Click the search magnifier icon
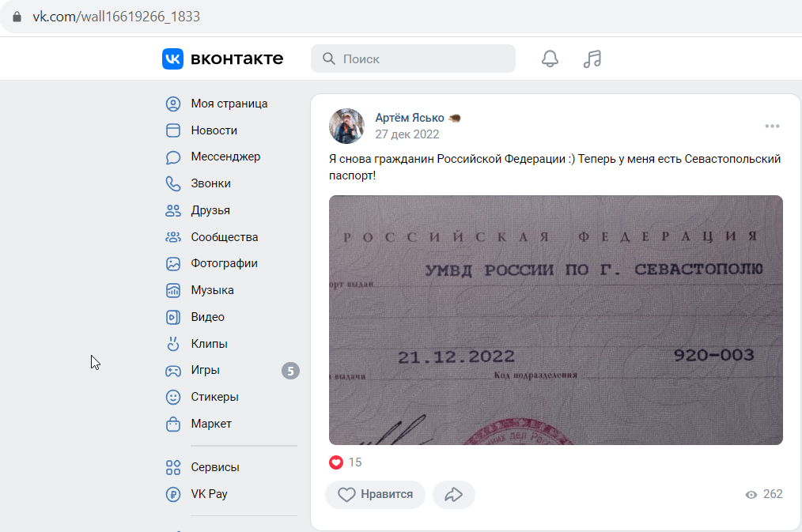Screen dimensions: 802x532 [329, 58]
